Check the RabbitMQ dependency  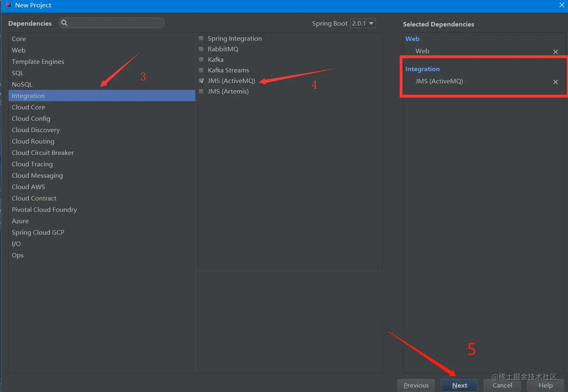(201, 49)
